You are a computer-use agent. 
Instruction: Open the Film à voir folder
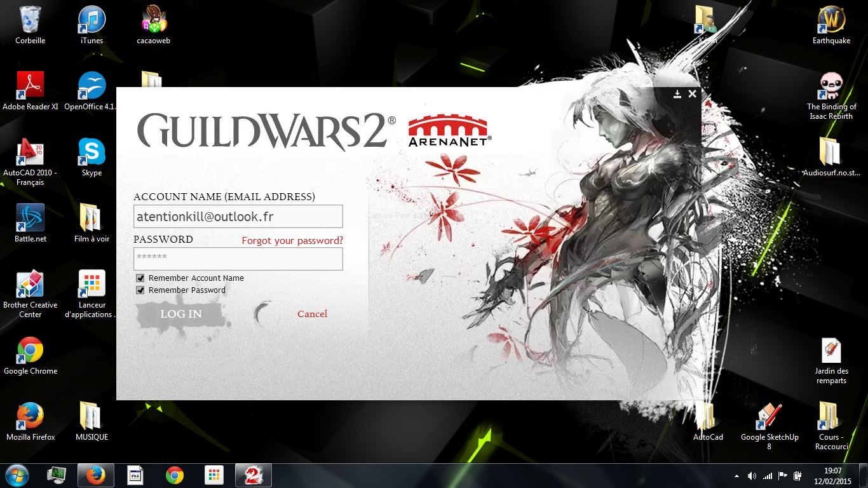pyautogui.click(x=92, y=223)
